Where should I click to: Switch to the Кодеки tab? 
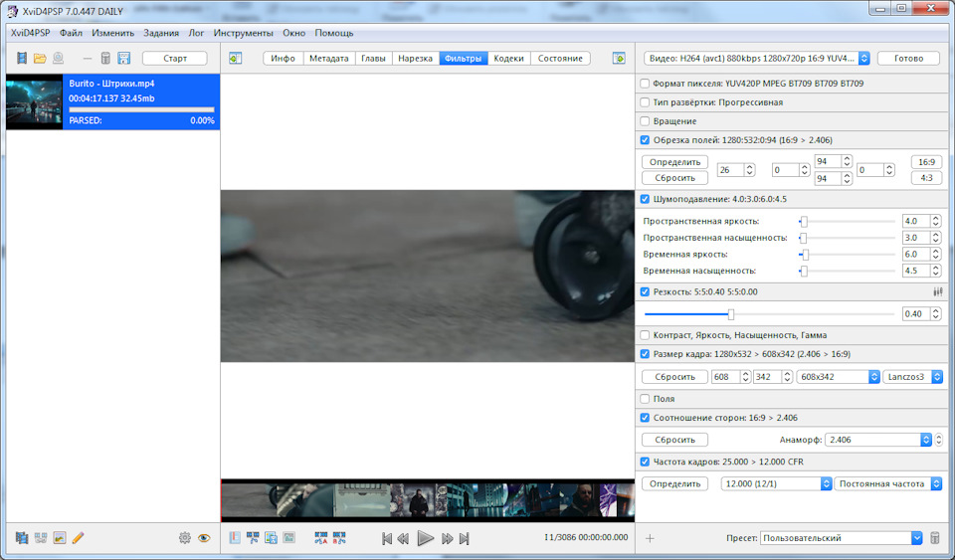(508, 59)
